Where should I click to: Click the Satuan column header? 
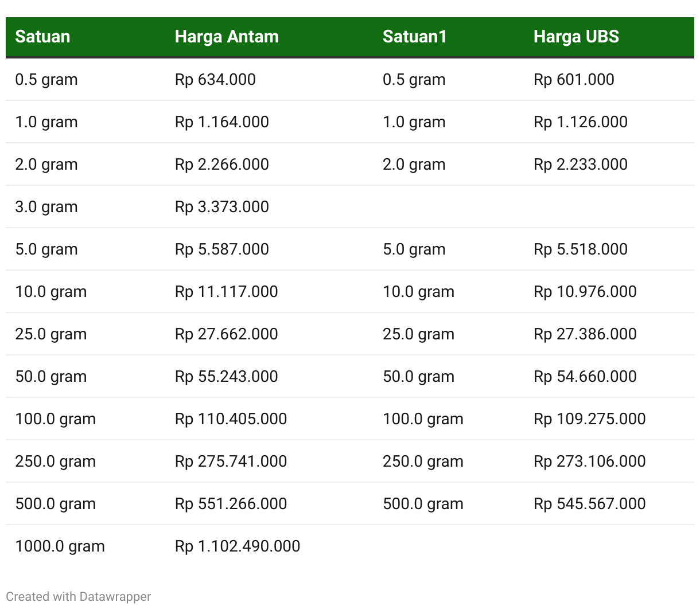click(x=42, y=37)
